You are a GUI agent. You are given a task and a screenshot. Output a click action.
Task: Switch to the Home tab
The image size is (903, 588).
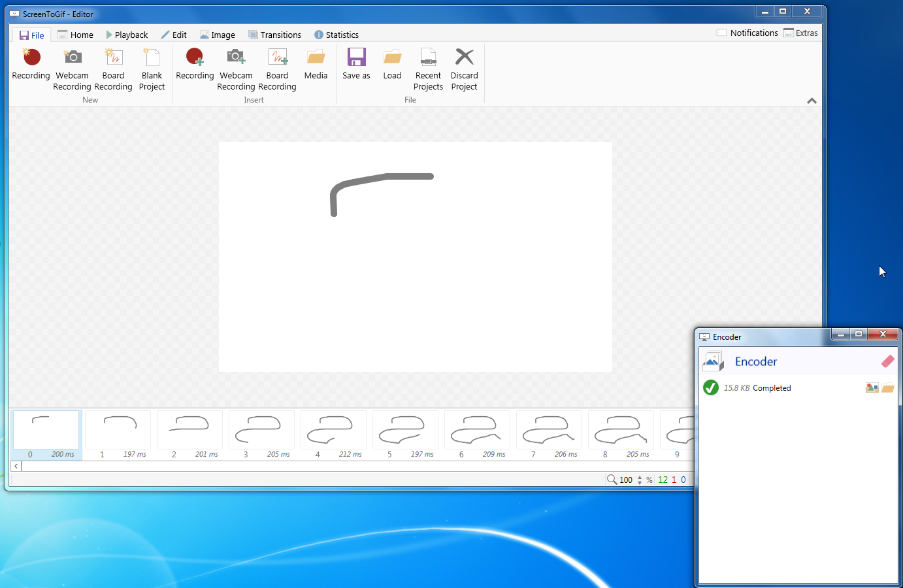[x=75, y=35]
